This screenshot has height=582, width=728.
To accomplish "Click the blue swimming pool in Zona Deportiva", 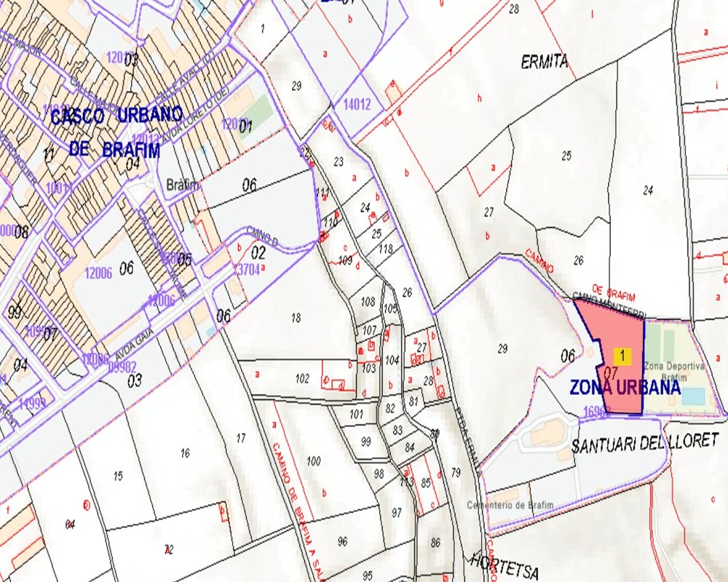I will (x=693, y=396).
